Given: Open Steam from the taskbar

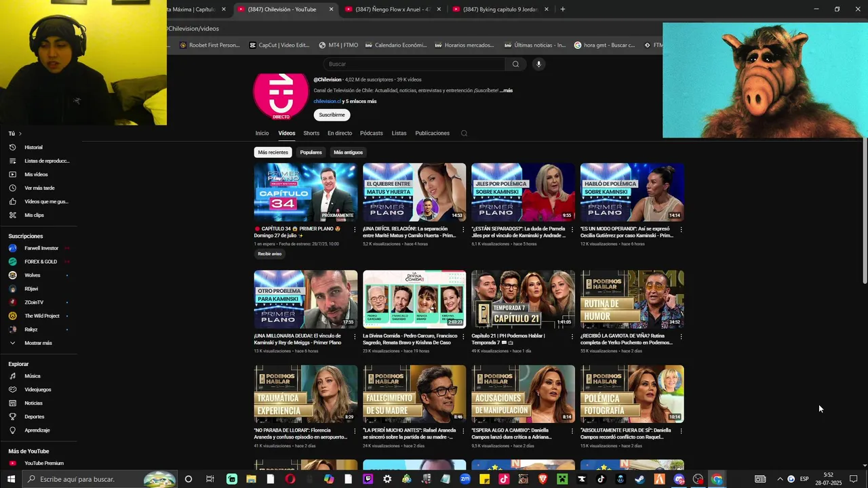Looking at the screenshot, I should pos(639,479).
